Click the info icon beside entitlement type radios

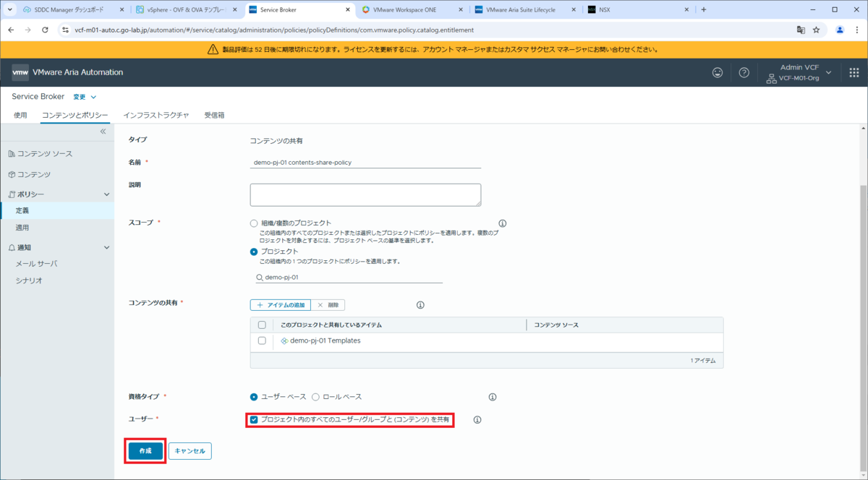pyautogui.click(x=493, y=397)
